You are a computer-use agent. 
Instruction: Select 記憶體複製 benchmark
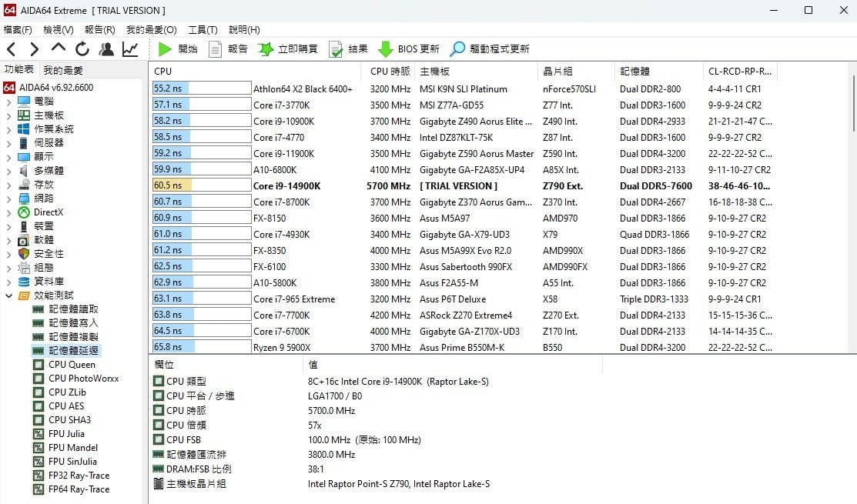pos(73,337)
